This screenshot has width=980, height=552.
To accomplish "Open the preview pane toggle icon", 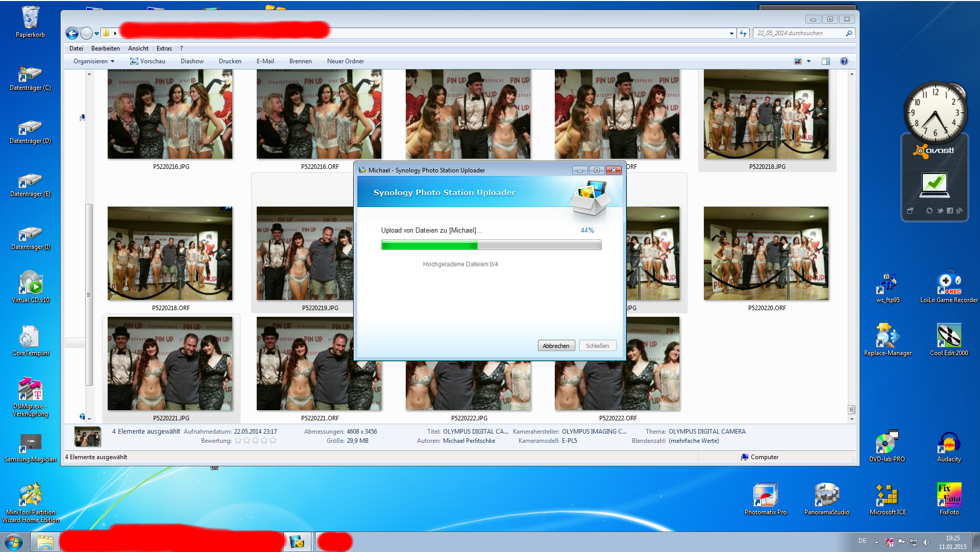I will click(x=825, y=61).
